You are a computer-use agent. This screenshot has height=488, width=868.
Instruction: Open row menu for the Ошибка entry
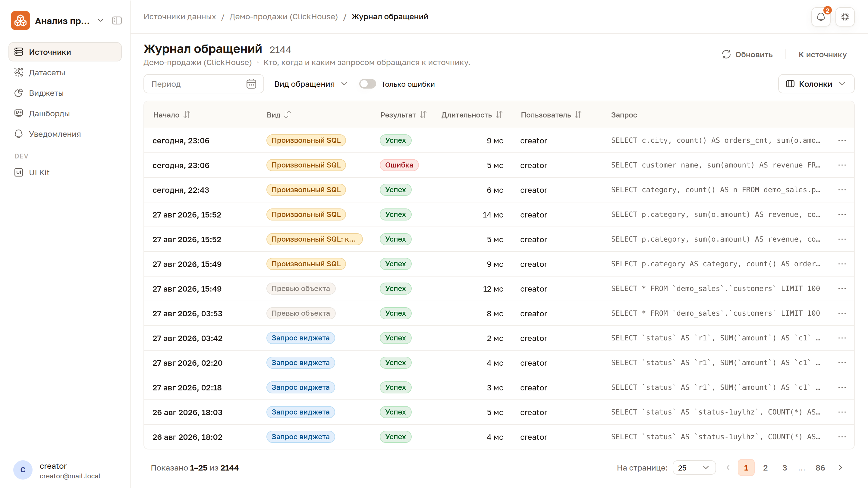842,165
